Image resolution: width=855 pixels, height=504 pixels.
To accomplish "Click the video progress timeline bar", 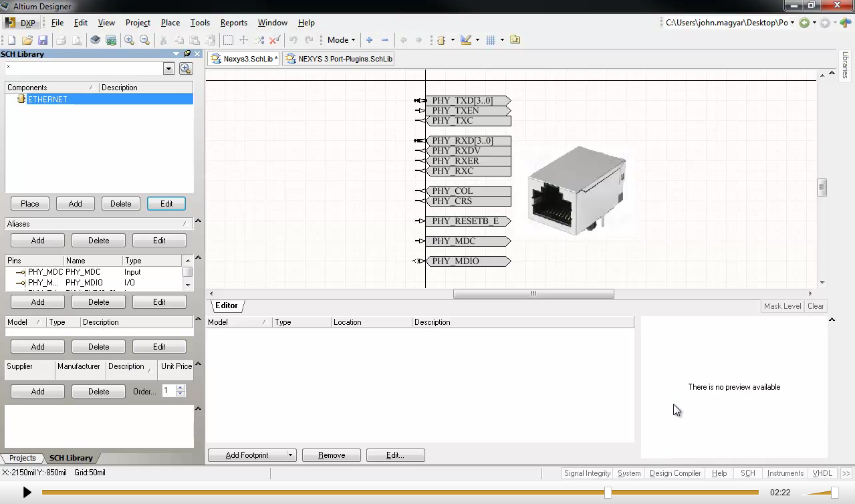I will click(400, 493).
